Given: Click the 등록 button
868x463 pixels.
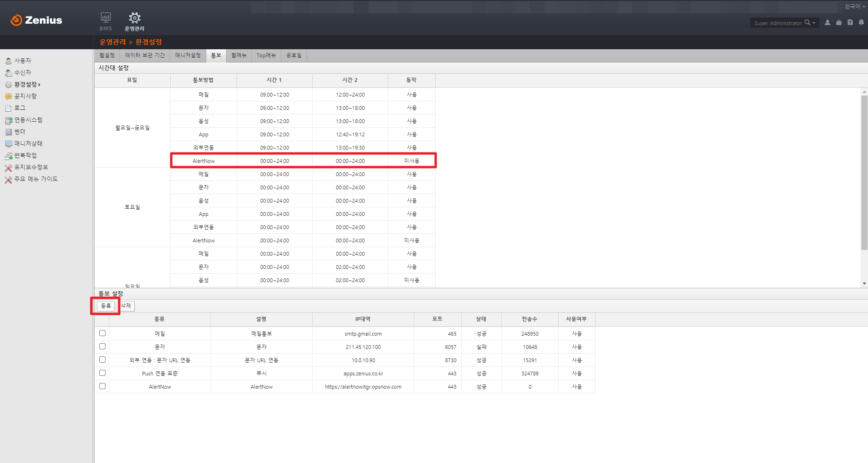Looking at the screenshot, I should tap(106, 306).
